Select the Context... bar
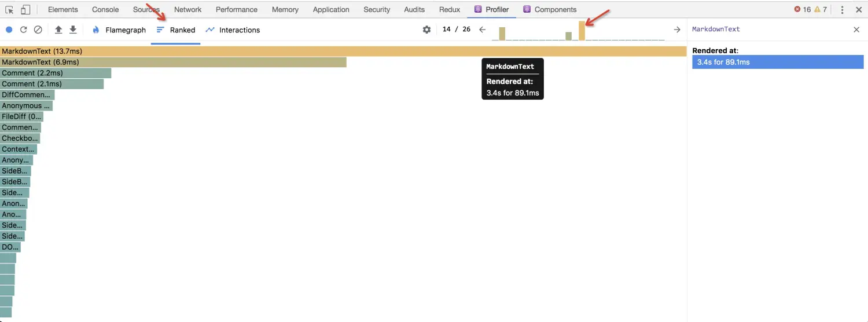This screenshot has width=868, height=322. [19, 149]
